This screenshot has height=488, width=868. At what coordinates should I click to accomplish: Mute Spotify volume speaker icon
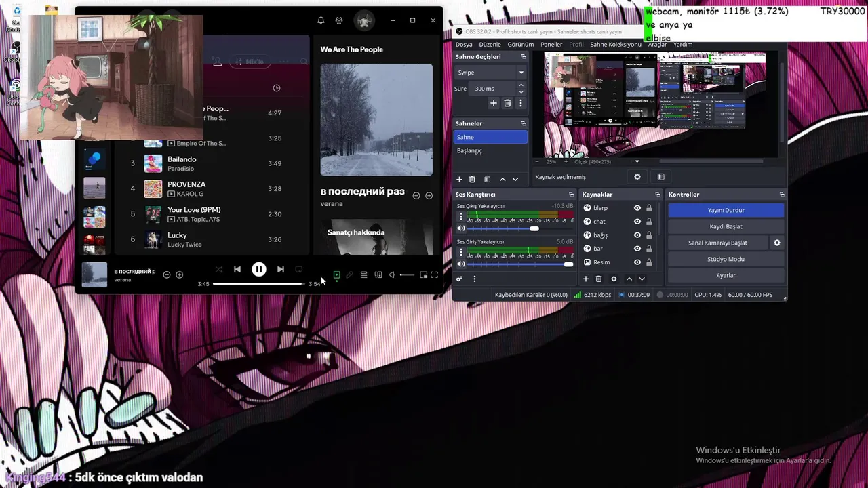click(x=392, y=274)
